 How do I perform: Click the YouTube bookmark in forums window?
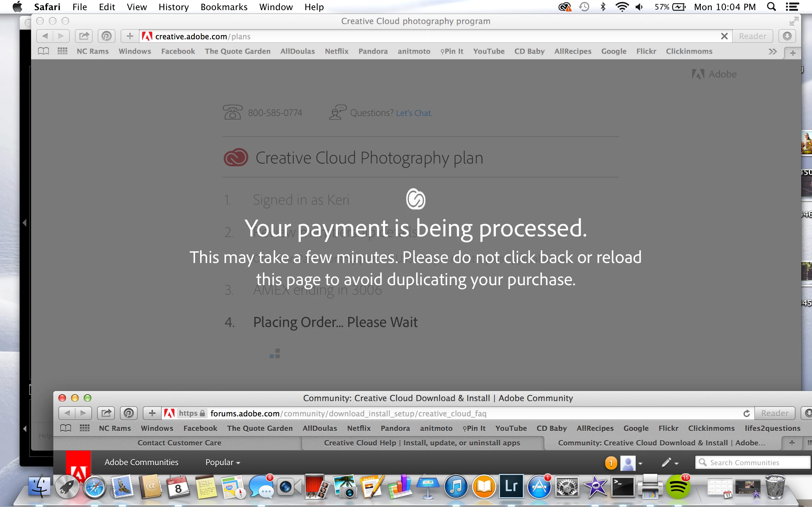click(511, 428)
